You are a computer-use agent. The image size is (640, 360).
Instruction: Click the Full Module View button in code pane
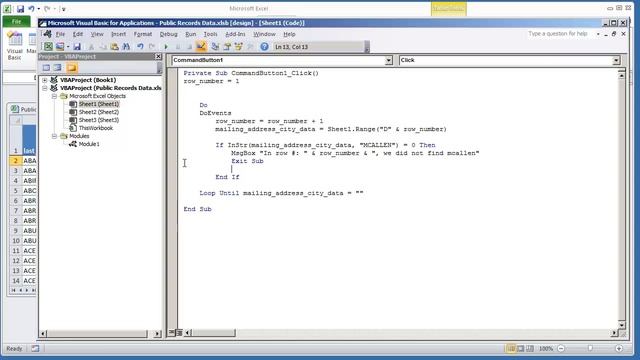179,333
